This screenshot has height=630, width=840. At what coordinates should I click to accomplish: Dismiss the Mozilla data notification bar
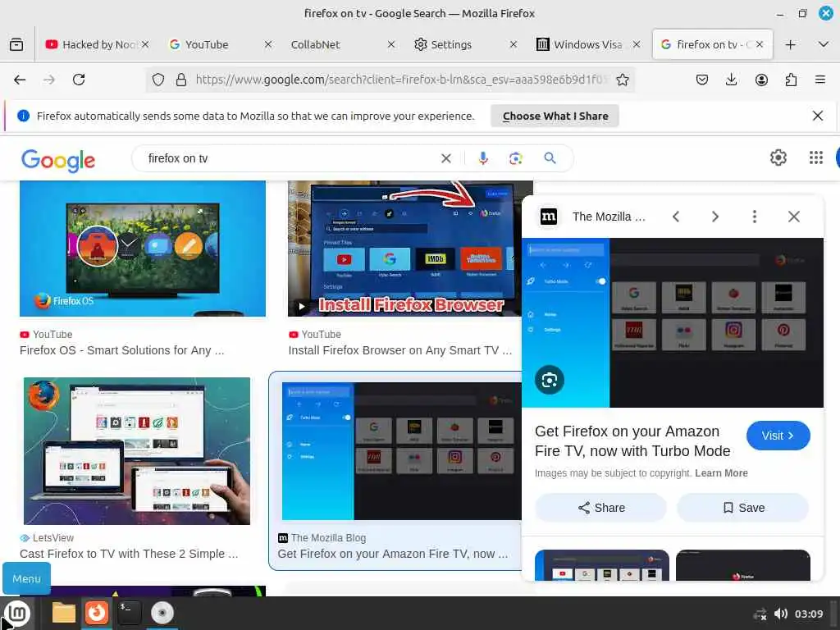(818, 116)
